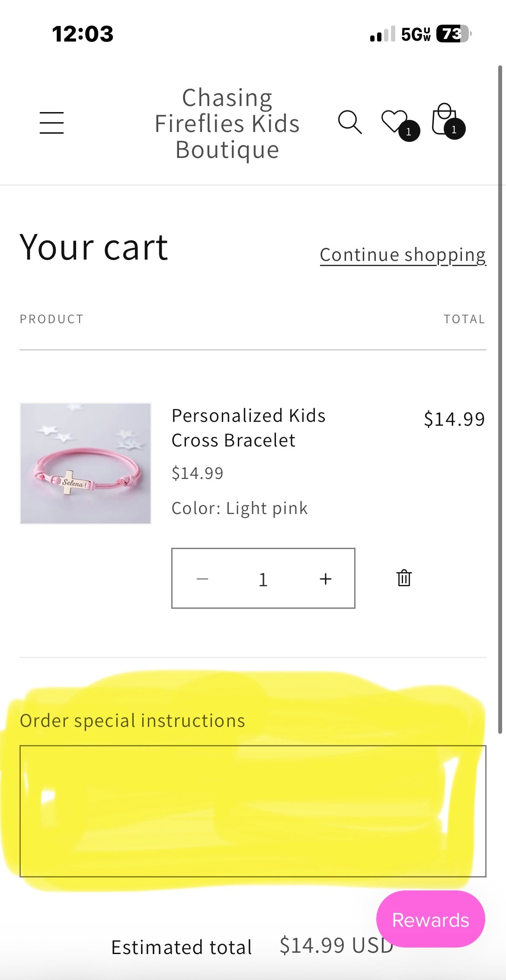Viewport: 506px width, 980px height.
Task: Remove the bracelet using the trash icon
Action: 404,578
